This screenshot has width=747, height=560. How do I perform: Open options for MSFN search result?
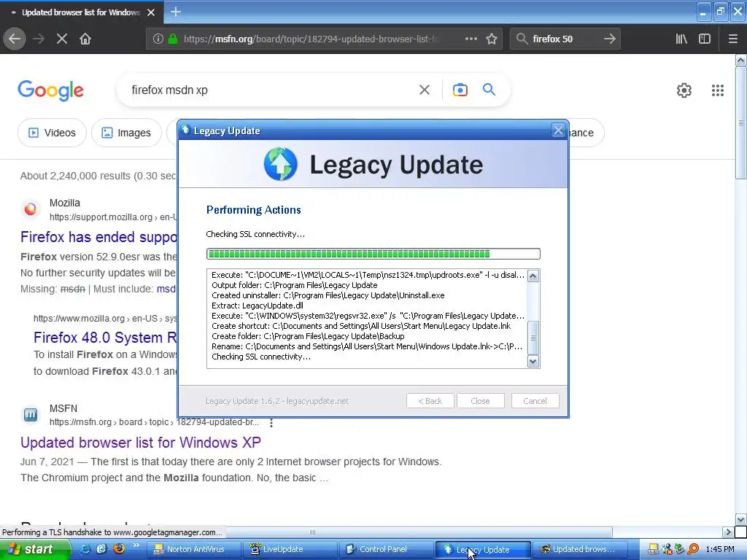click(x=271, y=422)
